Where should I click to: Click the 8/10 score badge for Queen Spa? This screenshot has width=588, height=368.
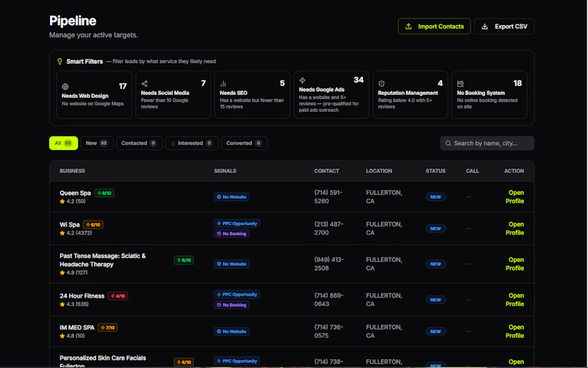coord(104,193)
